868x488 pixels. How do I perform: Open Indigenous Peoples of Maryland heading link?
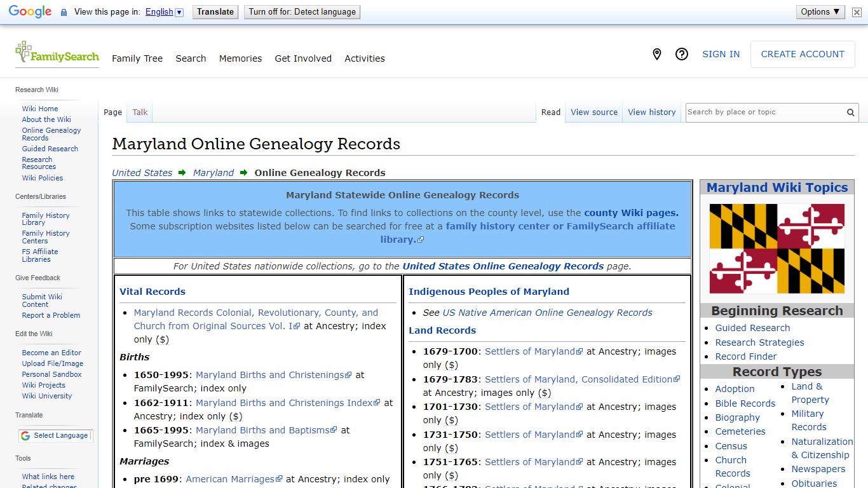click(x=489, y=292)
